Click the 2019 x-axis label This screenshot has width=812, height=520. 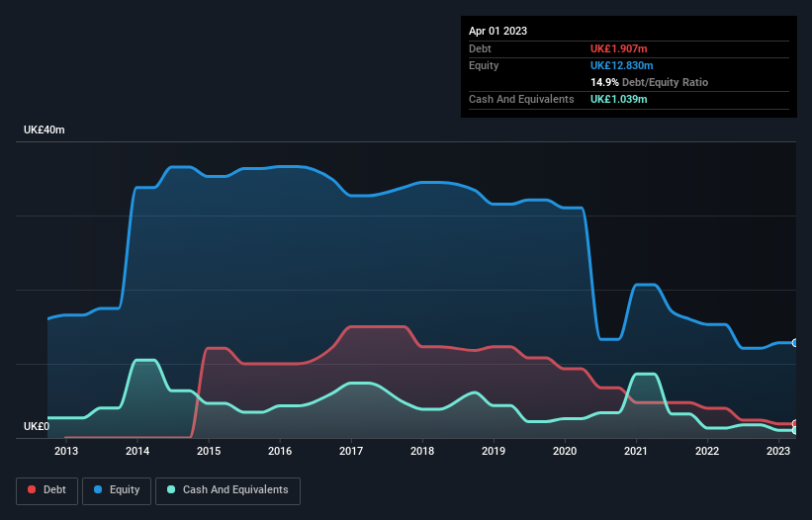[494, 451]
